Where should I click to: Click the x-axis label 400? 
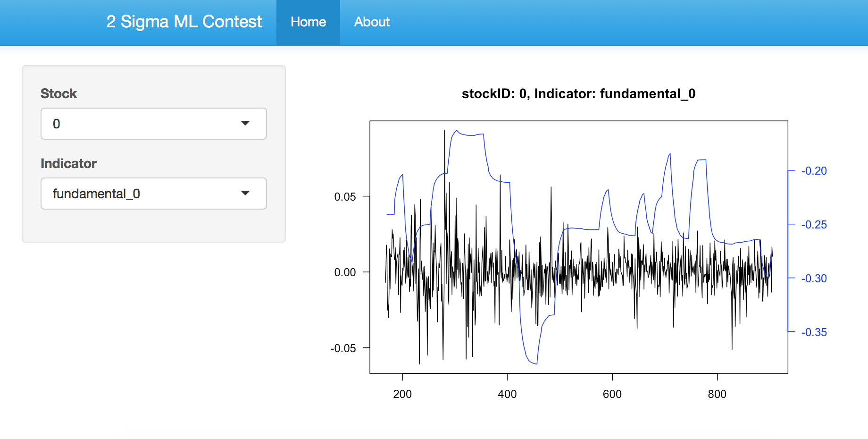[507, 394]
